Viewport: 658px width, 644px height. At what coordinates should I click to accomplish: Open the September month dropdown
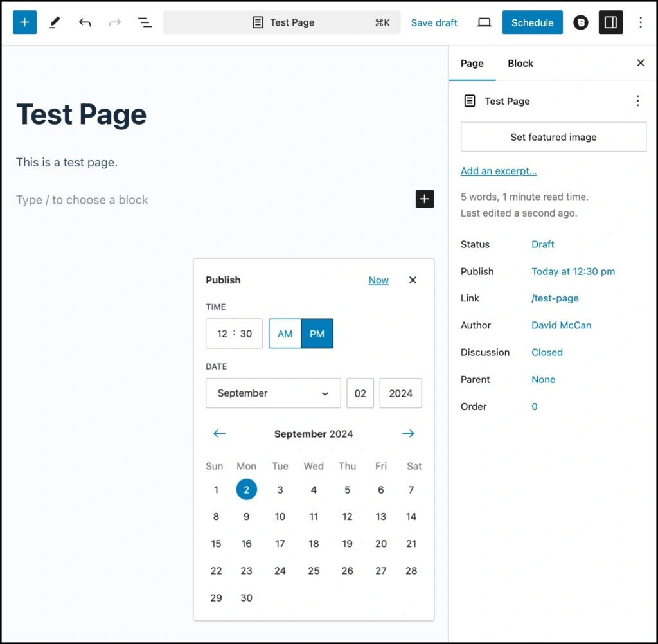[x=272, y=393]
